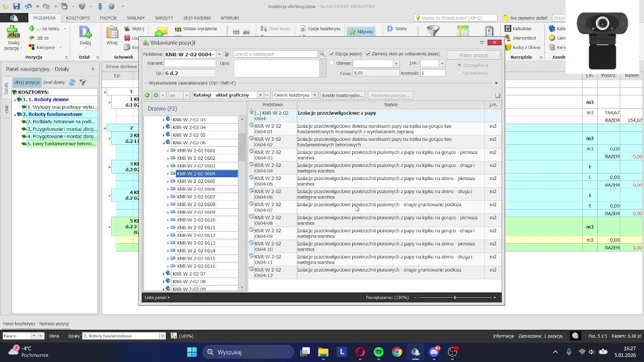This screenshot has width=644, height=362.
Task: Open the Cenniki kosztorysu dropdown
Action: pos(315,95)
